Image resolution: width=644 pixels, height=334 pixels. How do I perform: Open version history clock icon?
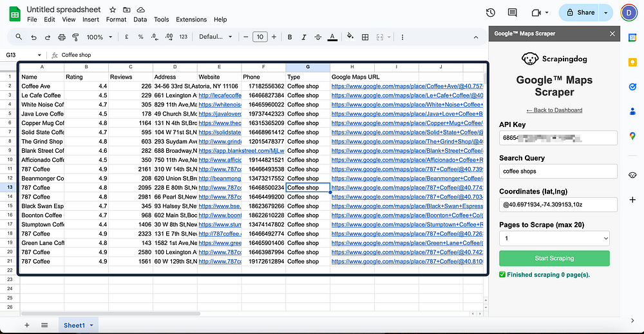point(490,12)
